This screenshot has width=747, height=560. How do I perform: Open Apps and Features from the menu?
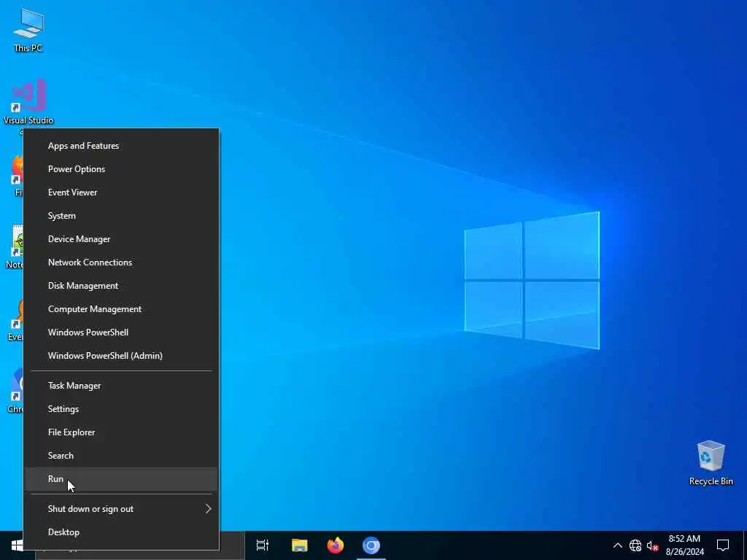(x=122, y=146)
